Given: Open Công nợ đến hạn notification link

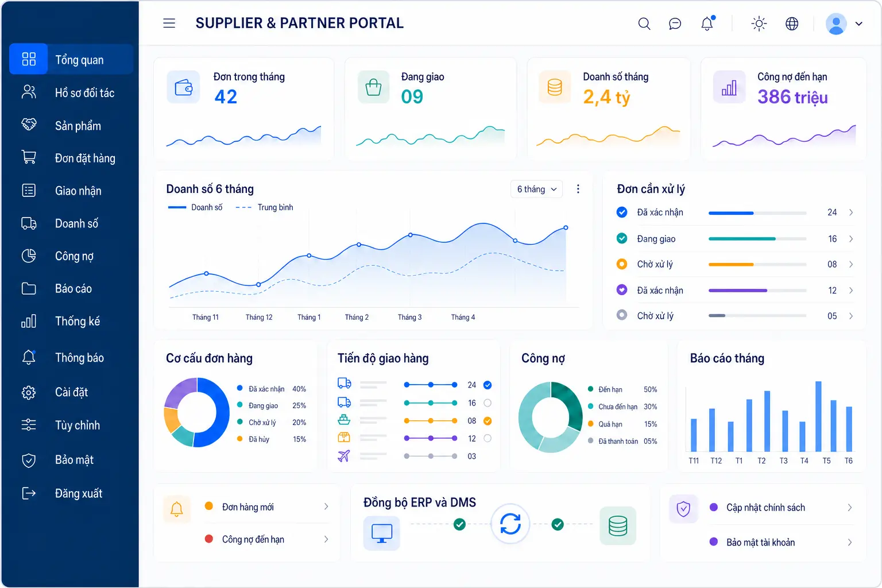Looking at the screenshot, I should click(x=267, y=539).
